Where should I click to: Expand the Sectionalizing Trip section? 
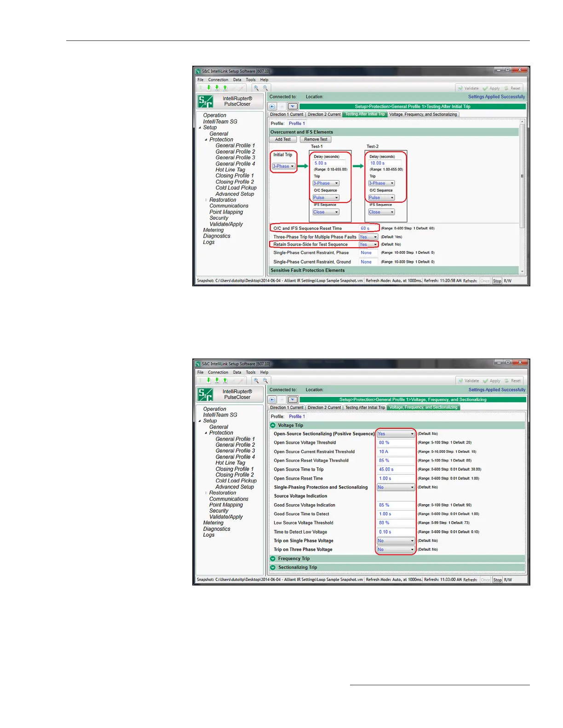click(273, 567)
